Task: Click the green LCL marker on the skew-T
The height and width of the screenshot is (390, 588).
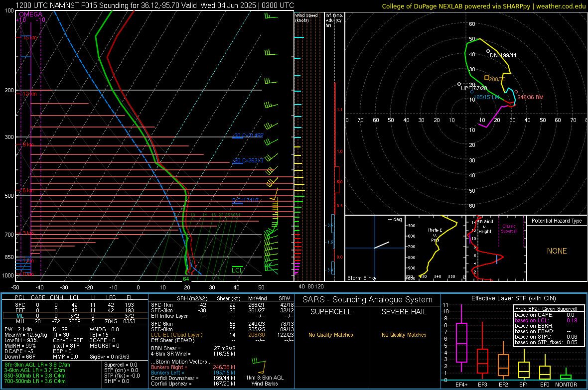Action: (x=237, y=269)
